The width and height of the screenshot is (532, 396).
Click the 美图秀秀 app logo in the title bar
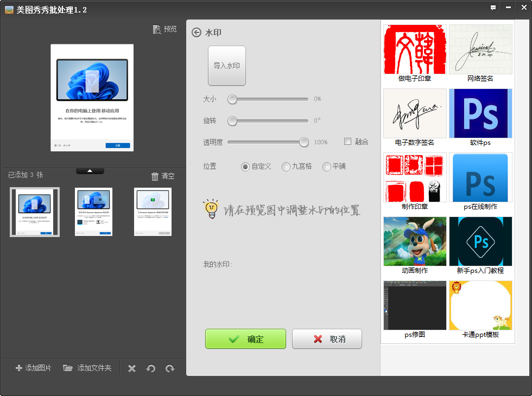click(9, 9)
